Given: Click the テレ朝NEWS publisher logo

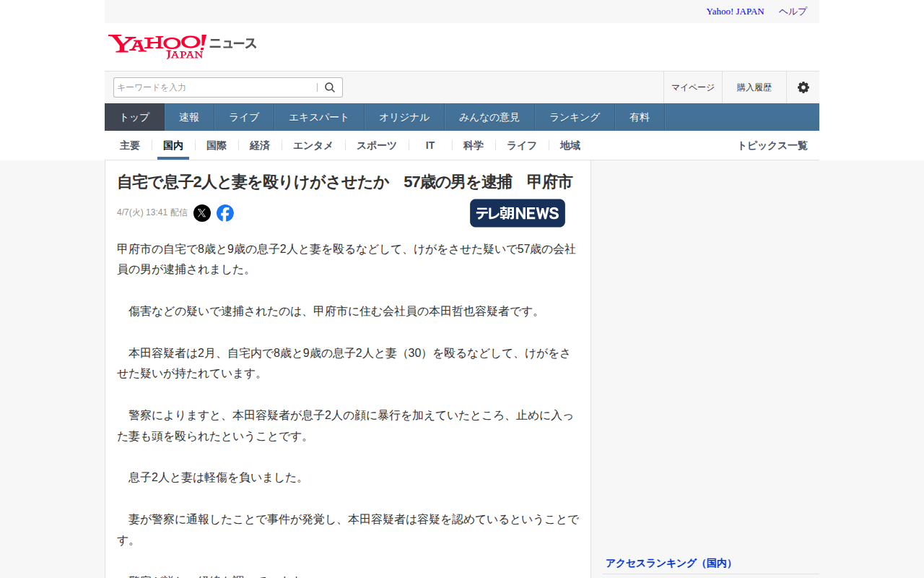Looking at the screenshot, I should point(518,213).
